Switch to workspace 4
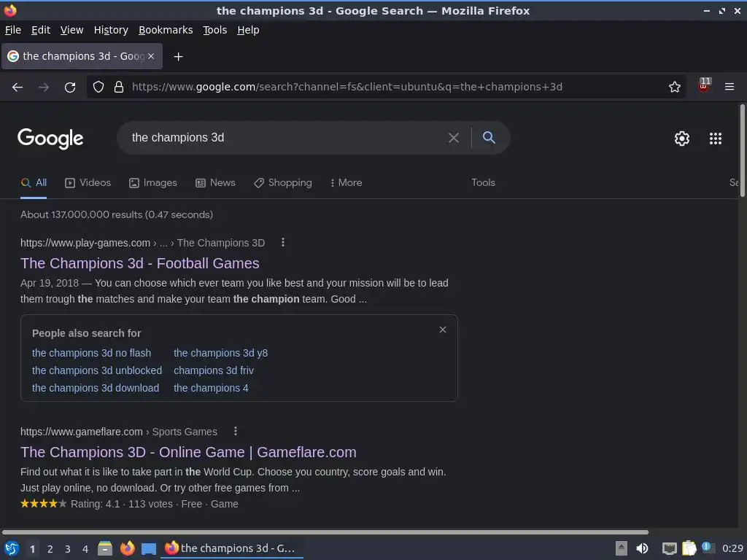Screen dimensions: 747x560 coord(85,549)
